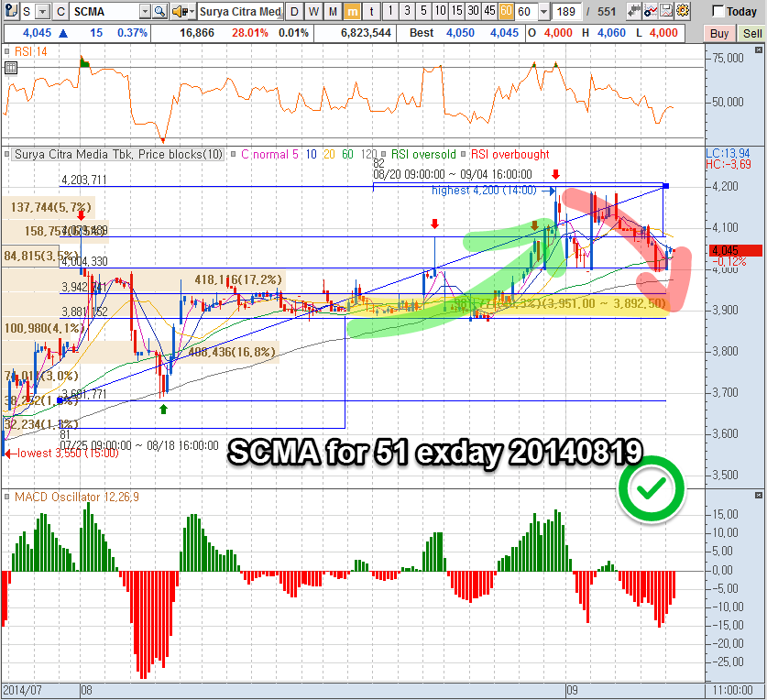The image size is (767, 700).
Task: Click into the SCMA ticker input field
Action: tap(105, 11)
